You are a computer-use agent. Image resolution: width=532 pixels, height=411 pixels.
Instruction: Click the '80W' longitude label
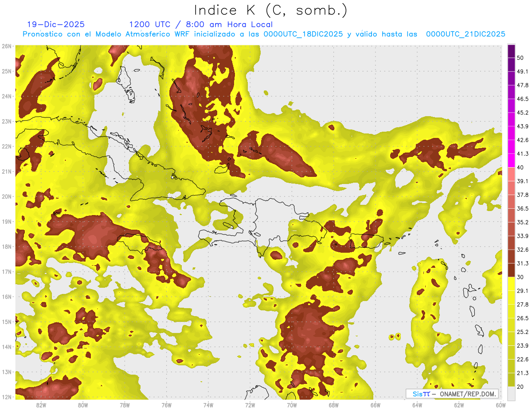click(x=83, y=405)
